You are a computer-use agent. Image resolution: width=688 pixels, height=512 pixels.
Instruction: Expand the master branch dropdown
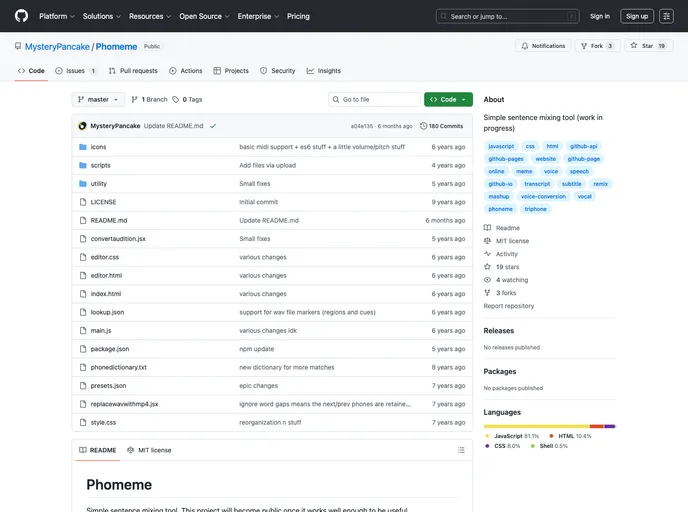(x=98, y=100)
